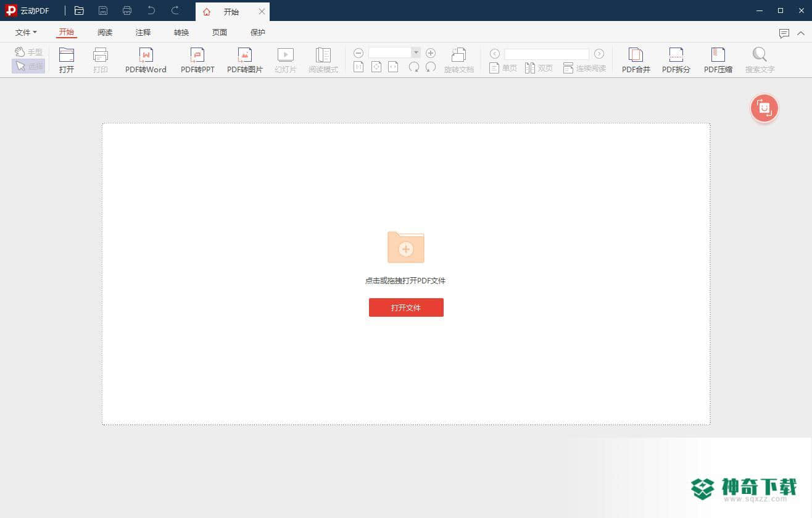Select the 手型 hand tool
Image resolution: width=812 pixels, height=518 pixels.
(28, 52)
